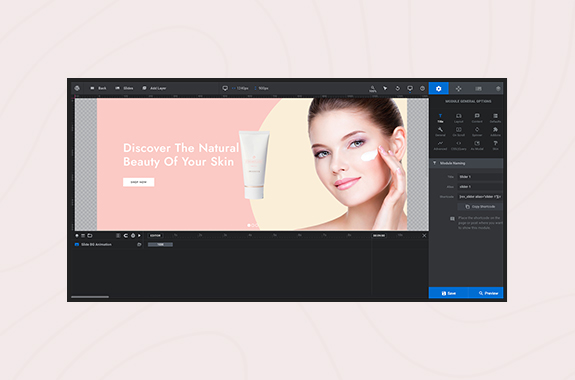575x380 pixels.
Task: Click the module Title input field
Action: [480, 177]
